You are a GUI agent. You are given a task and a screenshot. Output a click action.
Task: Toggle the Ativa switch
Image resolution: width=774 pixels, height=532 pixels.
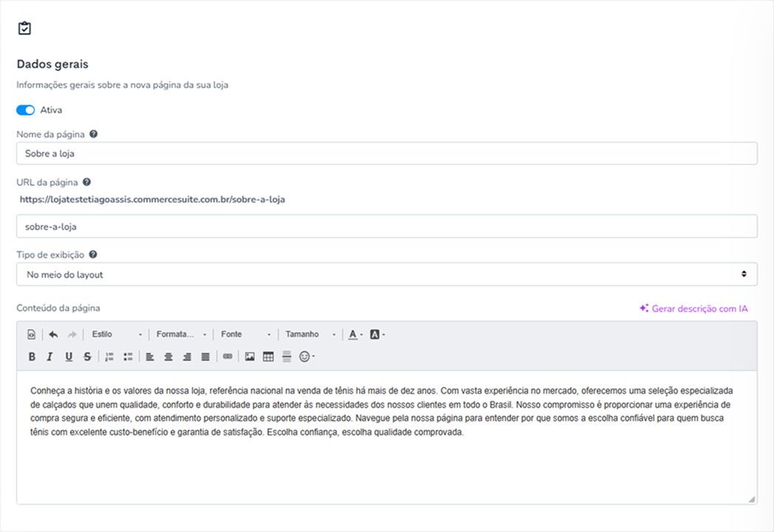[x=25, y=110]
